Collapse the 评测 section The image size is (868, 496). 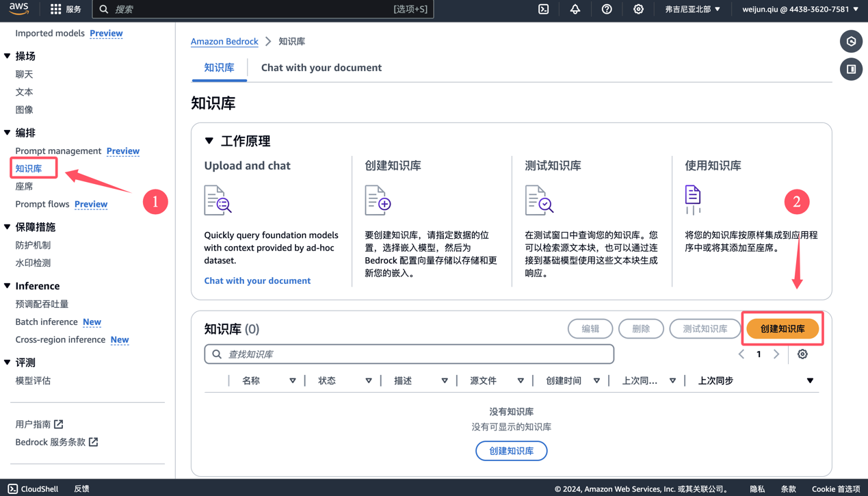[x=8, y=363]
